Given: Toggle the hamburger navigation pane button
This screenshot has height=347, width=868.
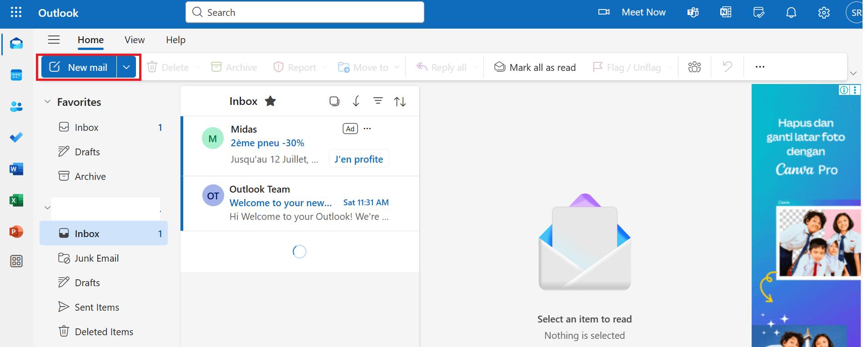Looking at the screenshot, I should pos(54,40).
